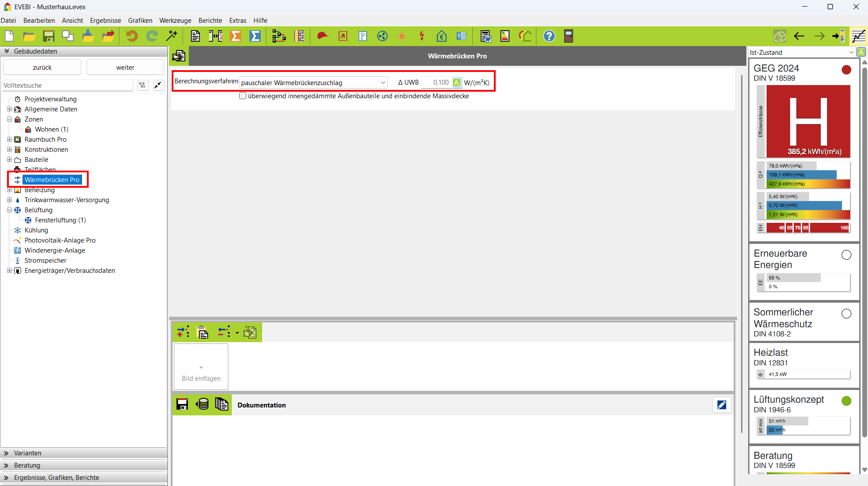Click the database icon beside Dokumentation
This screenshot has width=868, height=486.
tap(202, 404)
